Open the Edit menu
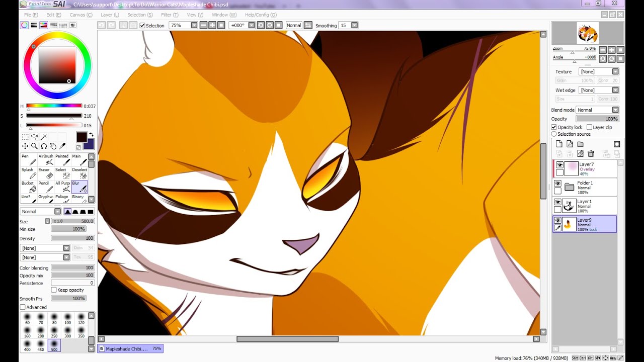The width and height of the screenshot is (644, 362). [x=54, y=15]
